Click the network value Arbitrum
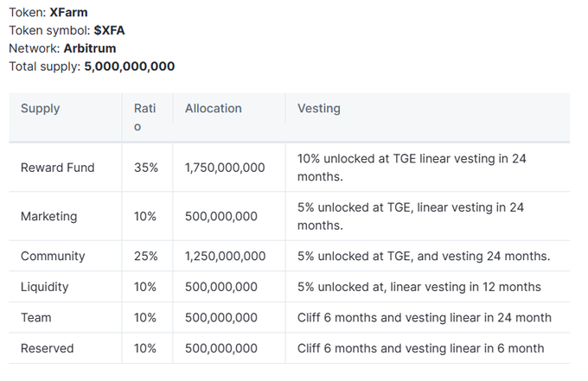The image size is (588, 381). (x=90, y=48)
